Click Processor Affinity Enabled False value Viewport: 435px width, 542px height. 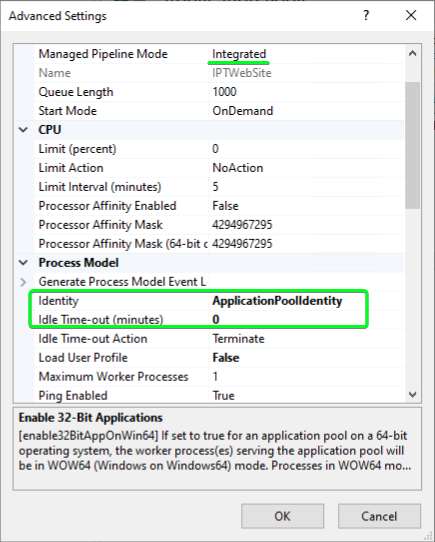(x=225, y=206)
